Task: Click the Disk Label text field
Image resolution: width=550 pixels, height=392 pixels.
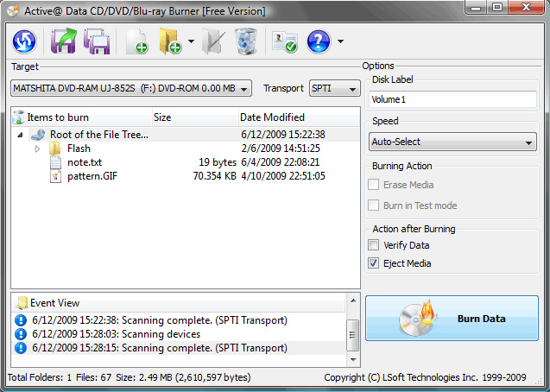Action: 452,99
